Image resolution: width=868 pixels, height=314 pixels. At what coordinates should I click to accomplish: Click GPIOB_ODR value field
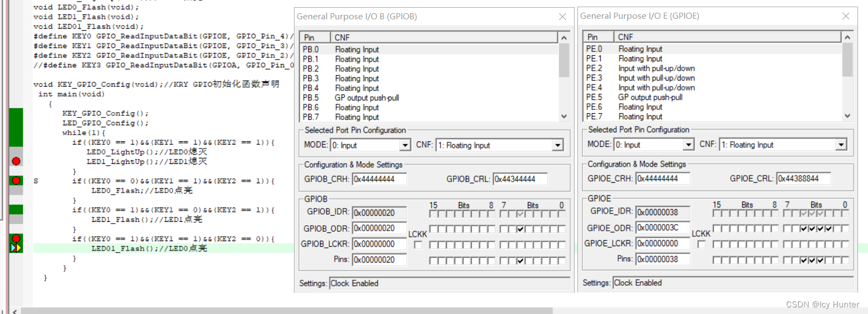380,228
